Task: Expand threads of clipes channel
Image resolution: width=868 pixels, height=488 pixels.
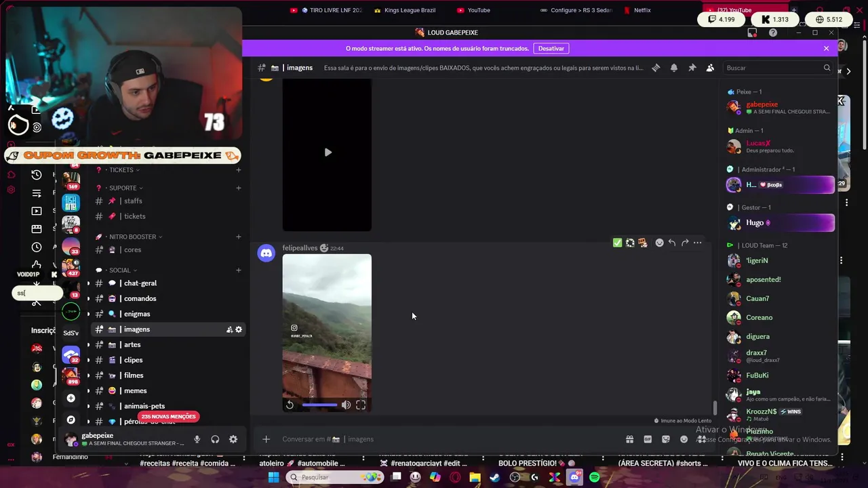Action: coord(88,360)
